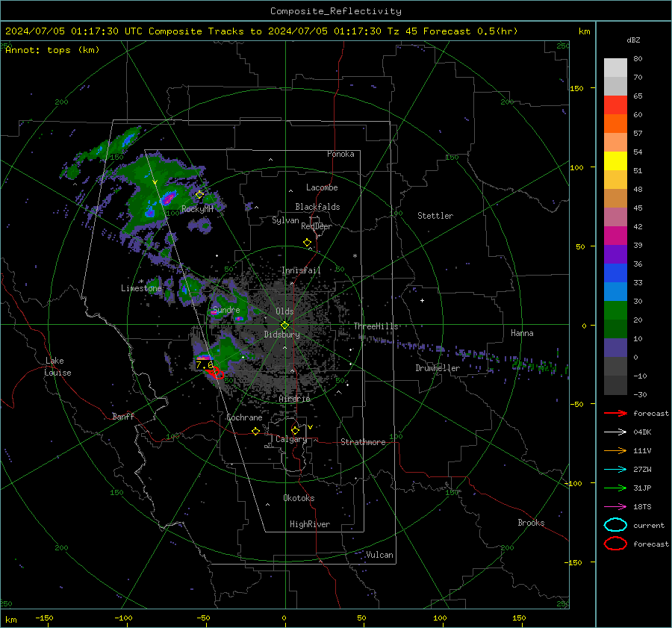The height and width of the screenshot is (628, 672).
Task: Click the Blackfalds town label
Action: click(317, 207)
